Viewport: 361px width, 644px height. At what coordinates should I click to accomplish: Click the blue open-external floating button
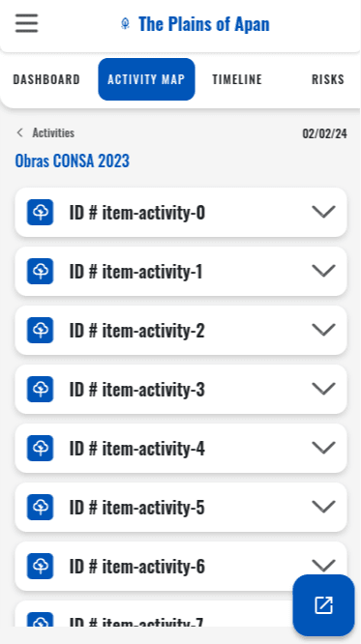(x=323, y=605)
